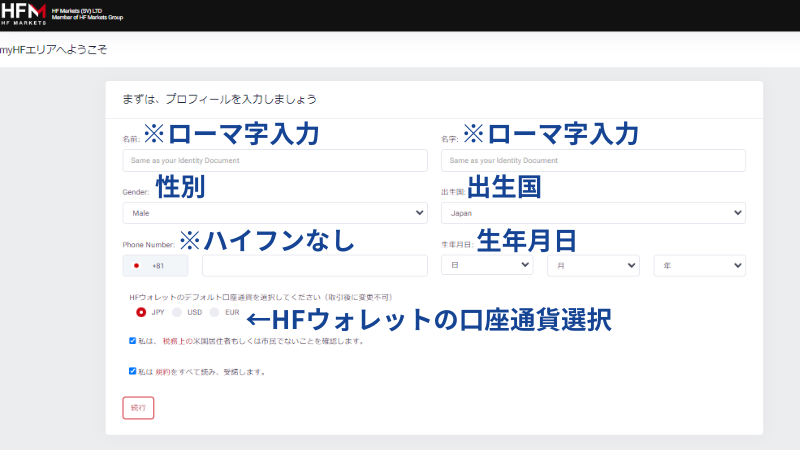
Task: Focus the phone number input field
Action: tap(314, 266)
